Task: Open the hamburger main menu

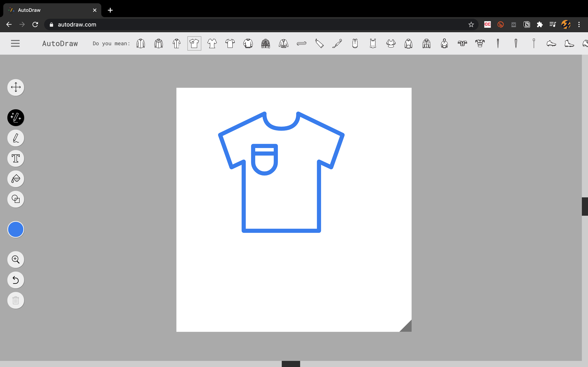Action: point(15,43)
